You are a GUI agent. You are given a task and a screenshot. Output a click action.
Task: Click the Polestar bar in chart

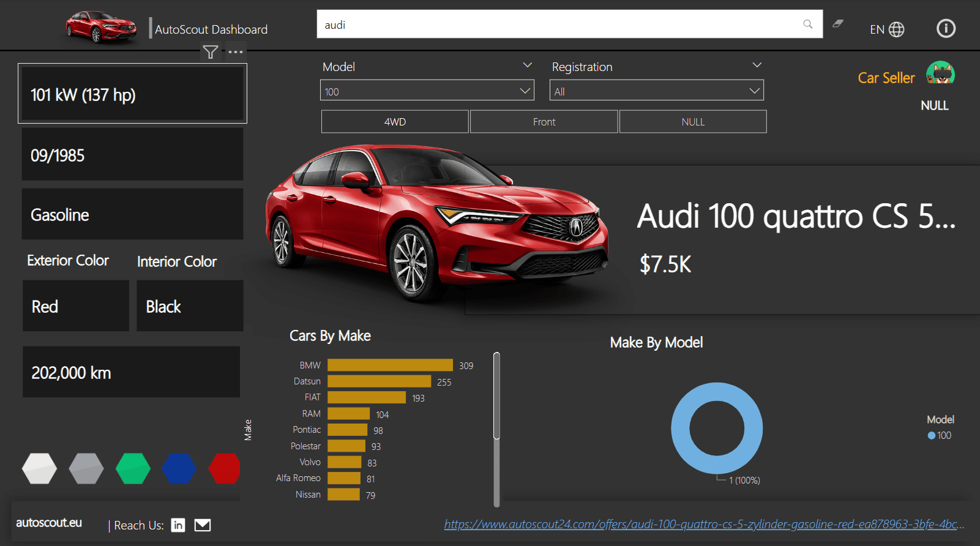pos(346,446)
